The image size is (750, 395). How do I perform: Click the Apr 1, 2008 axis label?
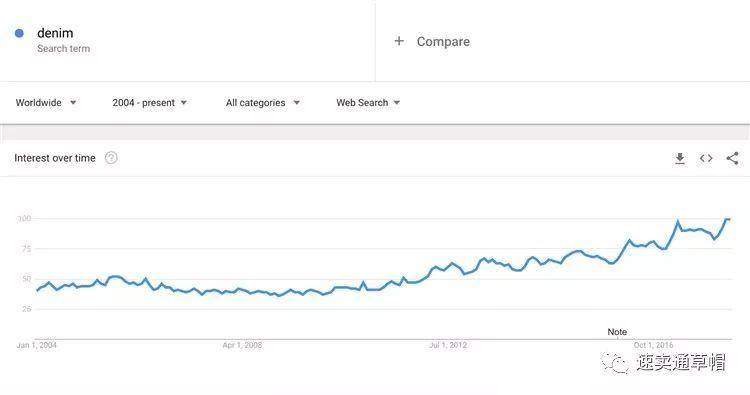pyautogui.click(x=242, y=345)
